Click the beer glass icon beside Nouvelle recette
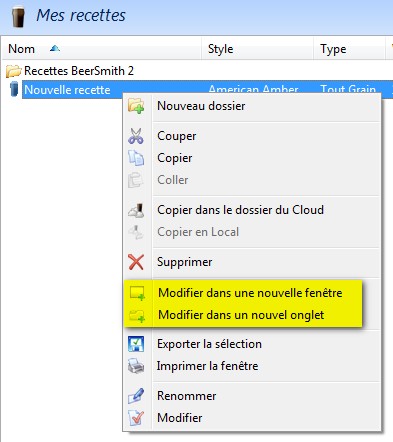Screen dimensions: 393x442 tap(14, 89)
